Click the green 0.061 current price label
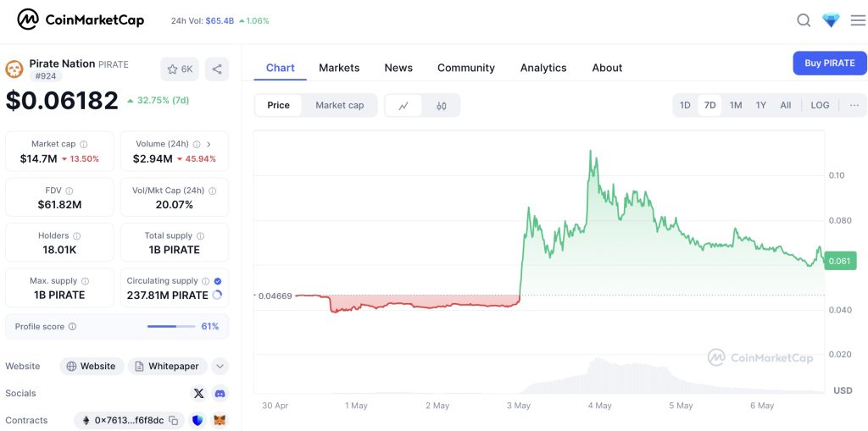Viewport: 868px width, 431px height. tap(840, 261)
